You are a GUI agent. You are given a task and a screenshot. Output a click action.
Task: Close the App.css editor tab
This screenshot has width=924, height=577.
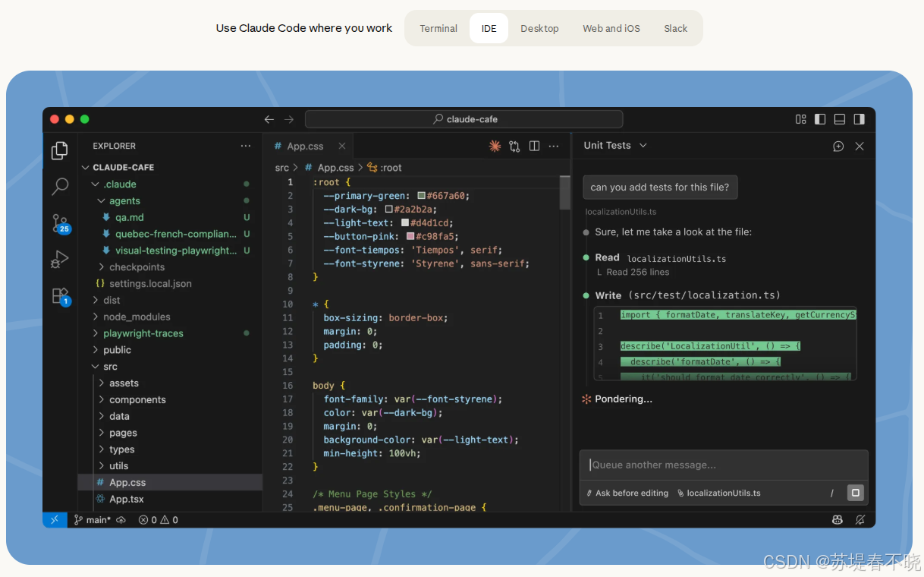(x=342, y=146)
